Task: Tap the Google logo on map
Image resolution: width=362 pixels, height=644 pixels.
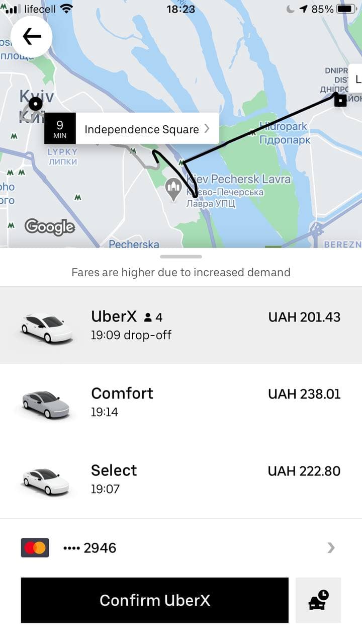Action: pyautogui.click(x=50, y=227)
